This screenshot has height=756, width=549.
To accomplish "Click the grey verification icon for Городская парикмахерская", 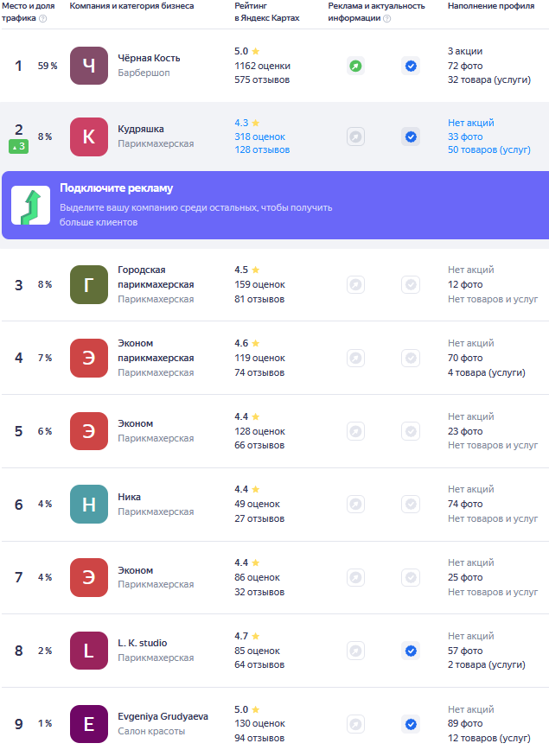I will 411,284.
